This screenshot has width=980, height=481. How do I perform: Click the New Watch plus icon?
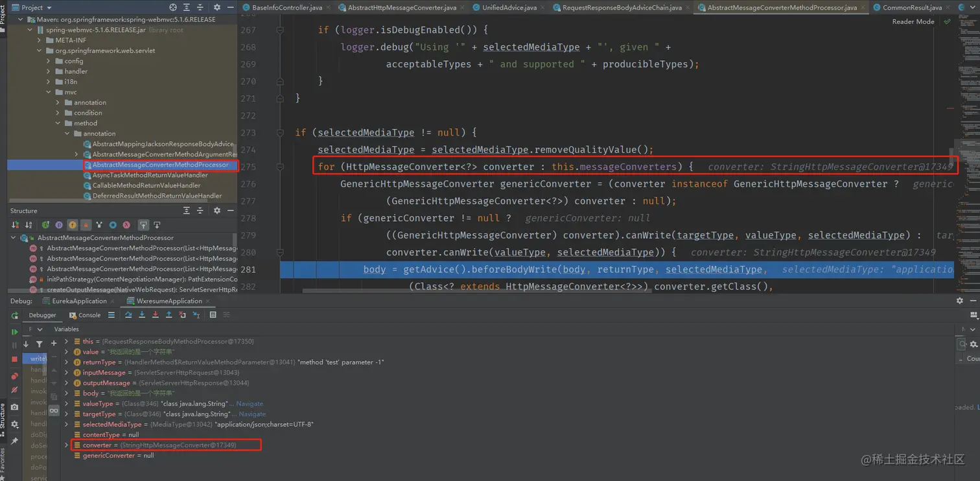(54, 344)
